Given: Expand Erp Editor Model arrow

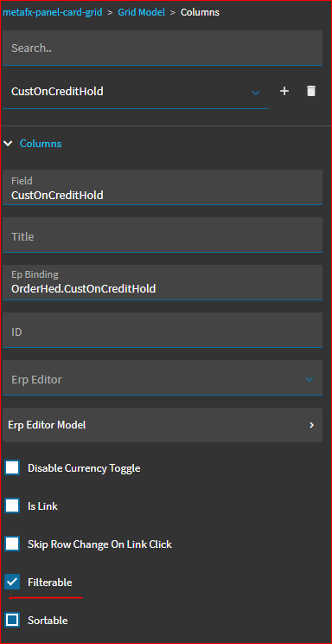Looking at the screenshot, I should (x=311, y=425).
